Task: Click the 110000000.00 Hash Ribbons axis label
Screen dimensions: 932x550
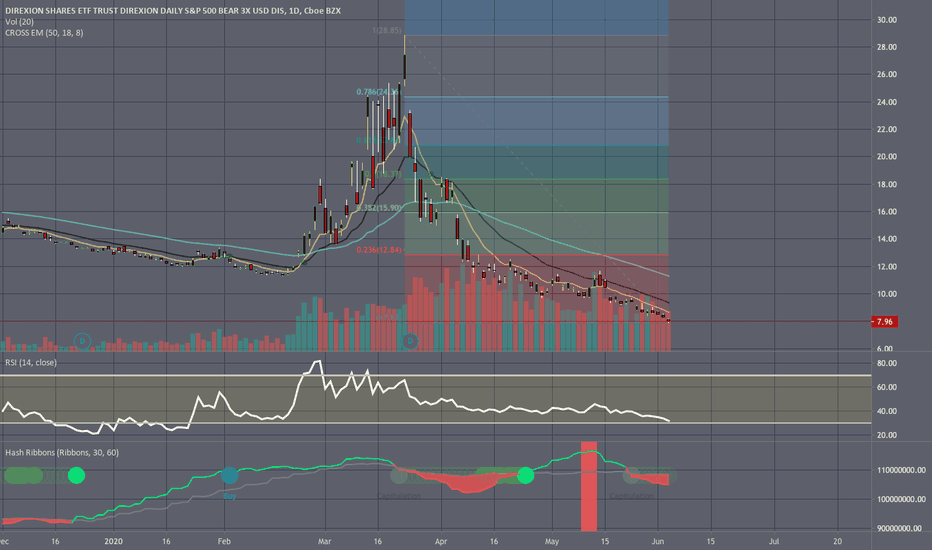Action: click(x=901, y=470)
